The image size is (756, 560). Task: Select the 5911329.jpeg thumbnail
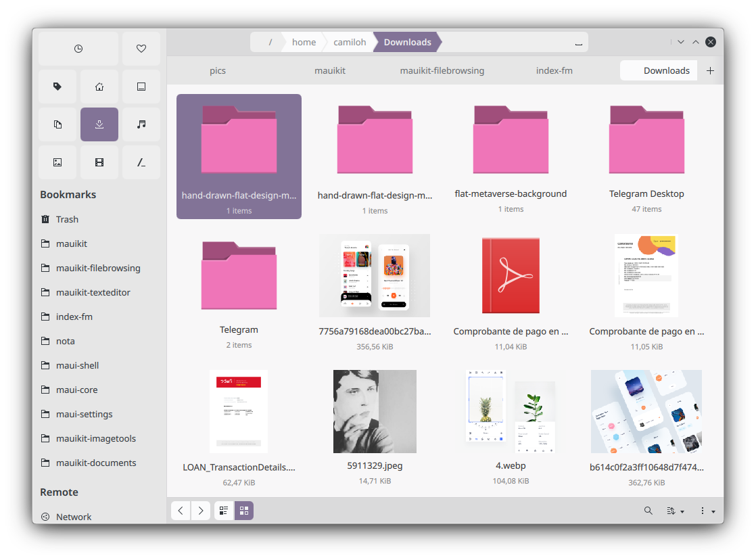tap(375, 412)
